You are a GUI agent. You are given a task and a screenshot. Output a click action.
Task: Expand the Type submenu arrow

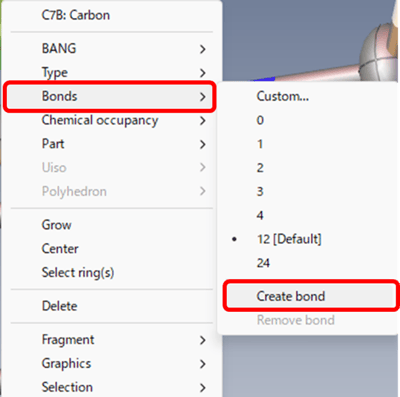click(202, 73)
